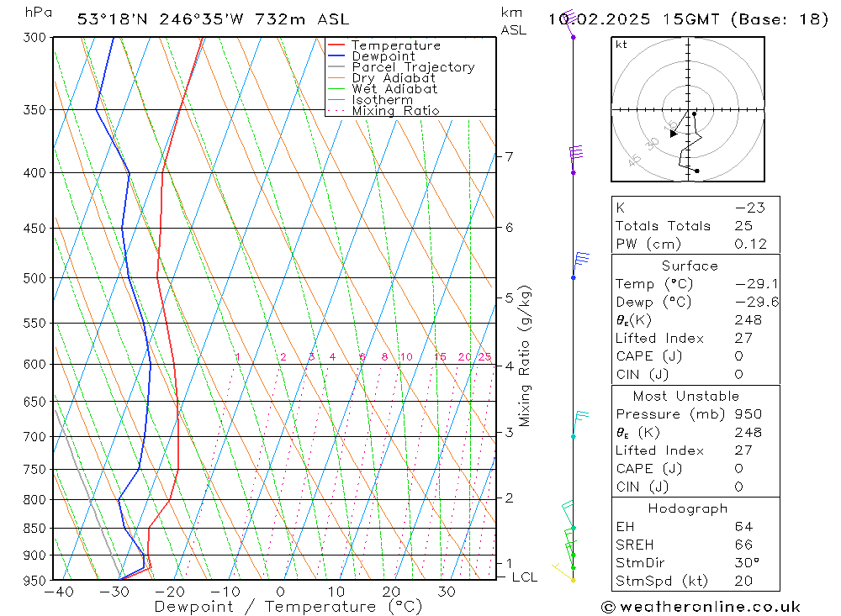Screen dimensions: 841x616
Task: Click the StmDir value 30°
Action: (x=747, y=563)
